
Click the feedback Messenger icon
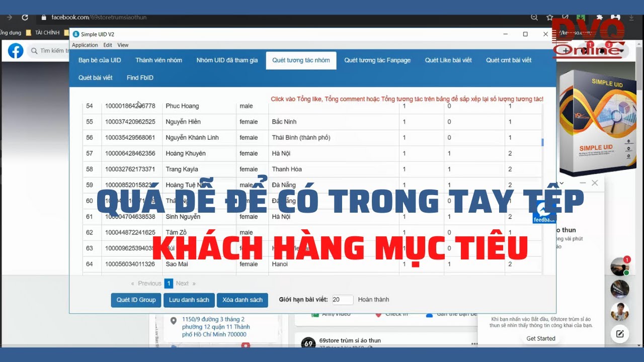click(x=544, y=211)
